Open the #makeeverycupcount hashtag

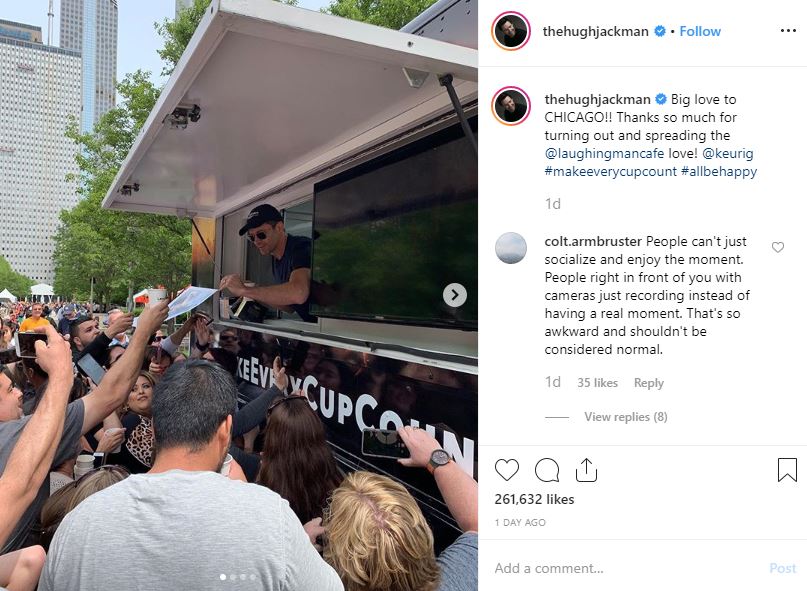[x=610, y=171]
